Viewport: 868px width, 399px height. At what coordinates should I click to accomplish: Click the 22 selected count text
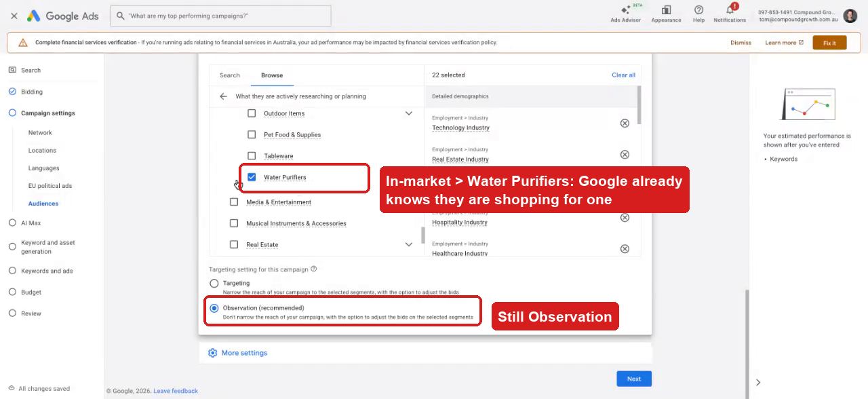point(448,75)
